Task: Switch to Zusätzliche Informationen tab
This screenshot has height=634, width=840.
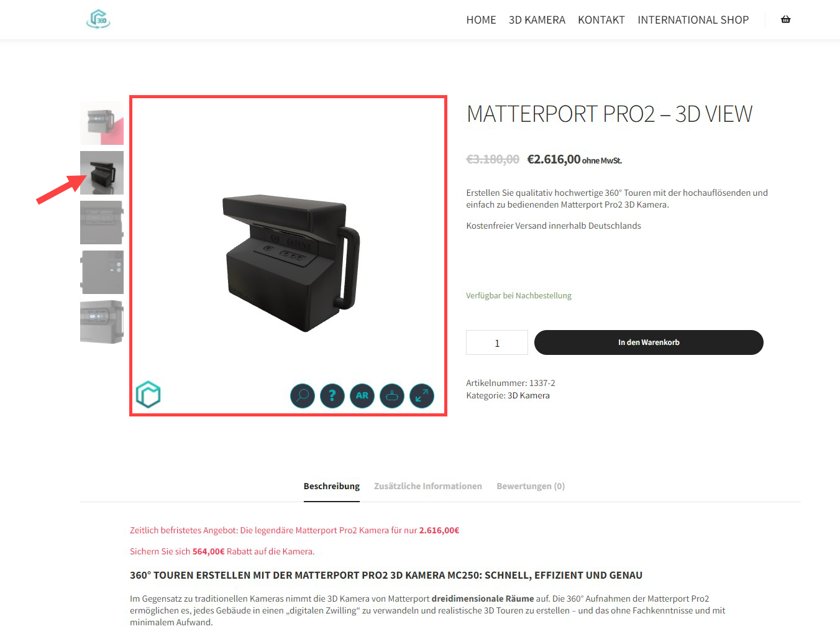Action: point(428,486)
